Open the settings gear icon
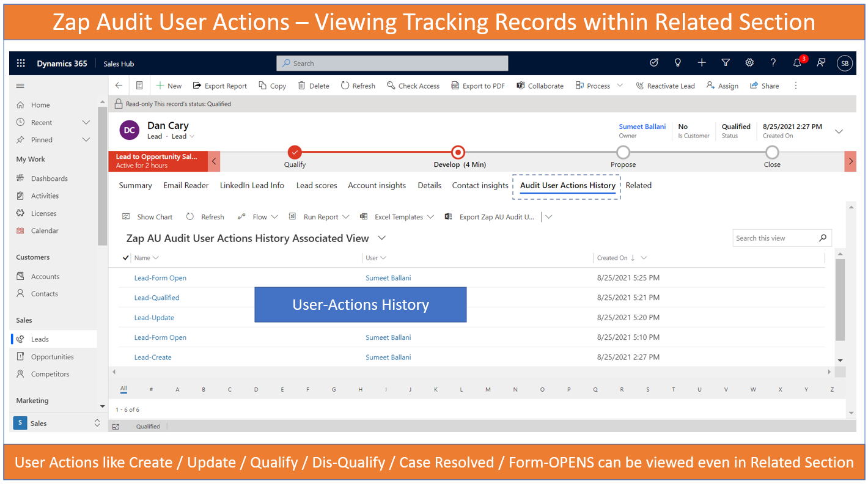The height and width of the screenshot is (484, 868). tap(749, 62)
